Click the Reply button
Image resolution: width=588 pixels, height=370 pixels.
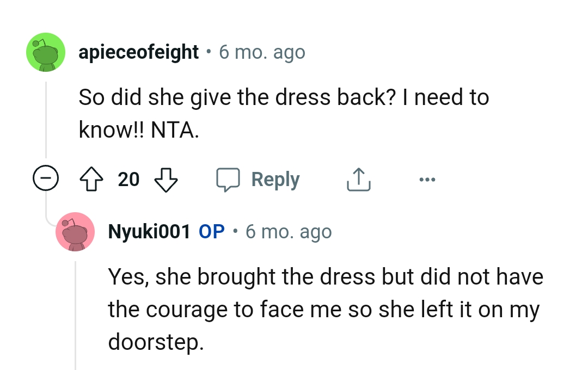click(275, 178)
